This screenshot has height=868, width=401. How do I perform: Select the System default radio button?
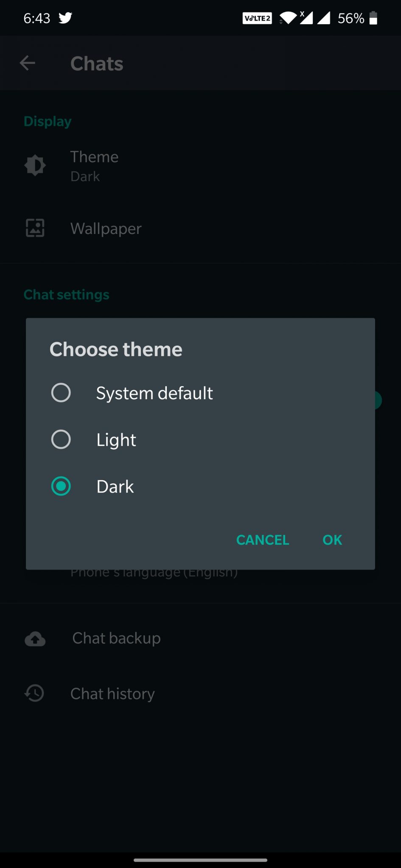(x=61, y=392)
